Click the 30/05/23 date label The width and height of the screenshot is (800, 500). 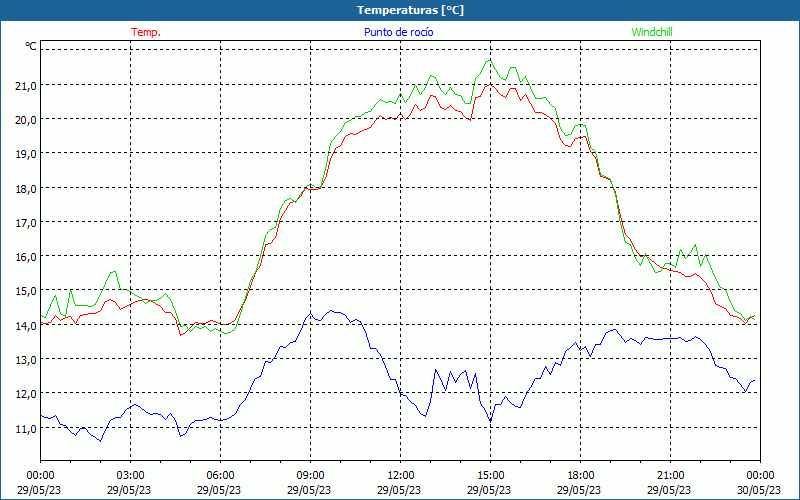759,490
